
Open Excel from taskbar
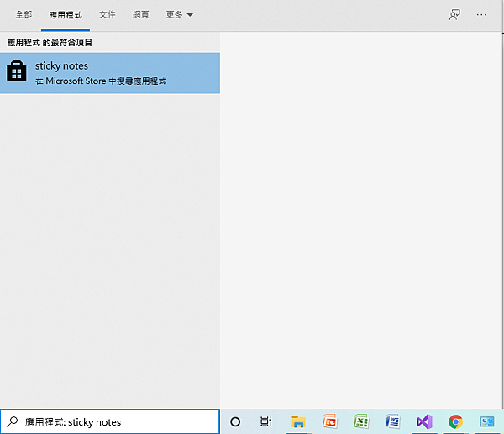[x=361, y=421]
